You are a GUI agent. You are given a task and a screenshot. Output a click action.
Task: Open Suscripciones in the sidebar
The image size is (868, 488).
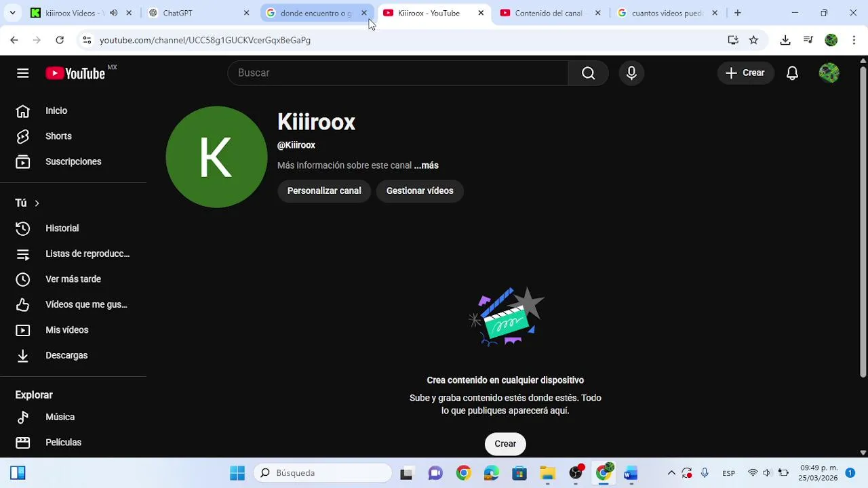coord(73,161)
